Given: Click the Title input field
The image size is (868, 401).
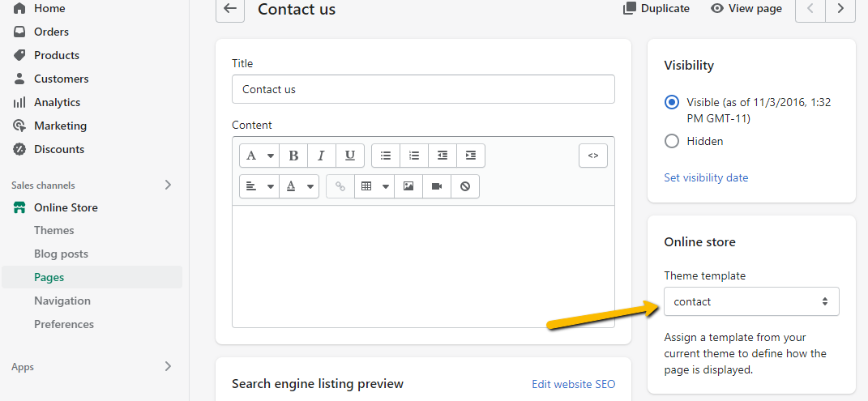Looking at the screenshot, I should pyautogui.click(x=423, y=89).
